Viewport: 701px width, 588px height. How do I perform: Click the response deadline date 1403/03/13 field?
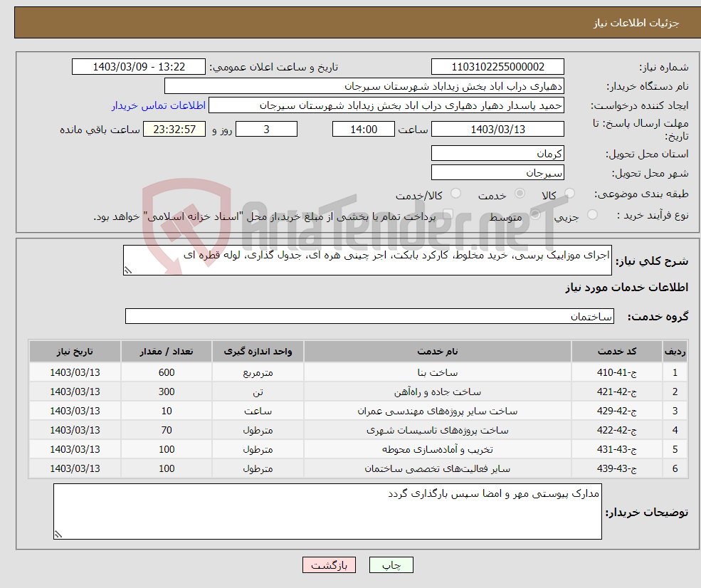tap(497, 130)
